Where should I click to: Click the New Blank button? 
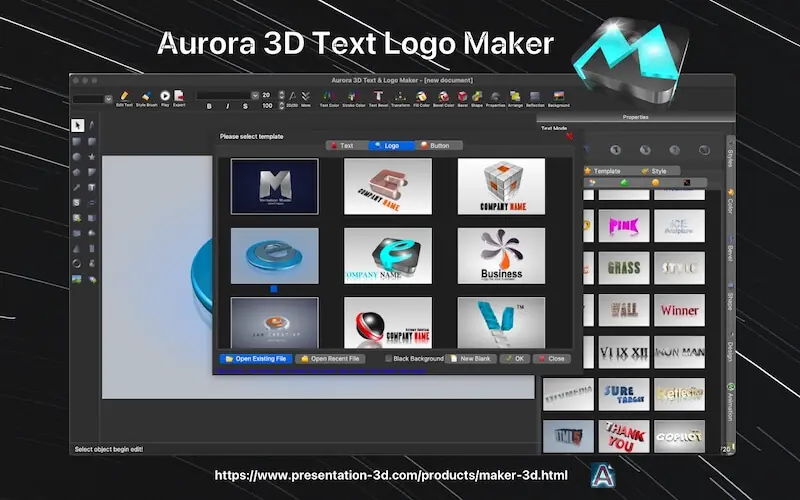[470, 359]
